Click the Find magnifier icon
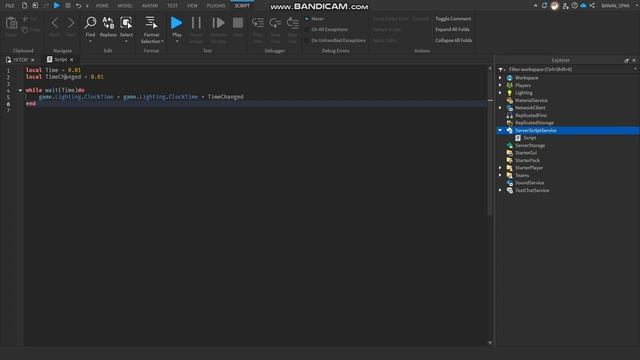The width and height of the screenshot is (640, 360). [x=90, y=23]
